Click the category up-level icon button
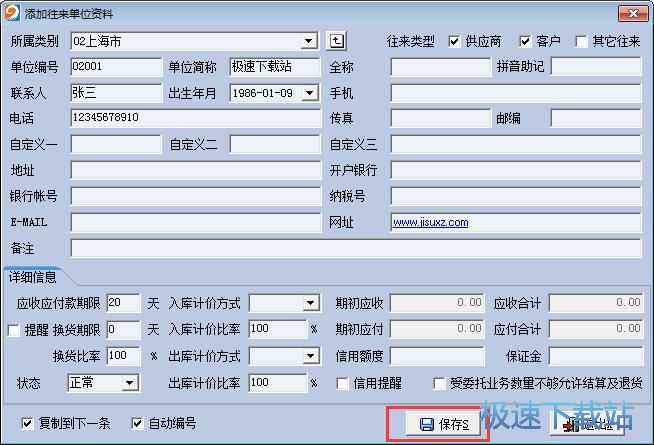Viewport: 654px width, 445px height. click(x=336, y=41)
